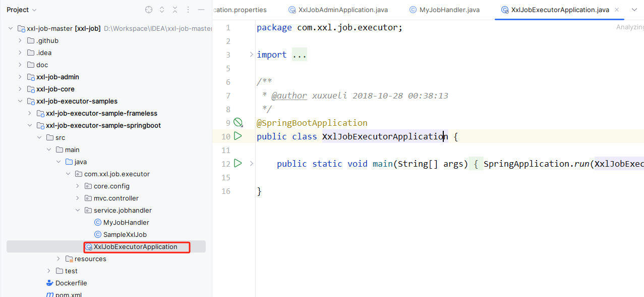The height and width of the screenshot is (297, 644).
Task: Switch to the MyJobHandler.java tab
Action: 444,10
